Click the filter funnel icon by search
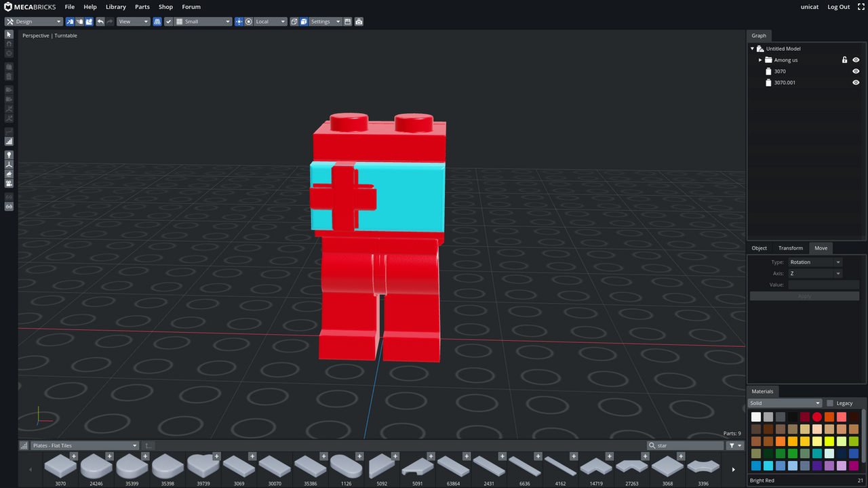The image size is (868, 488). pos(735,445)
